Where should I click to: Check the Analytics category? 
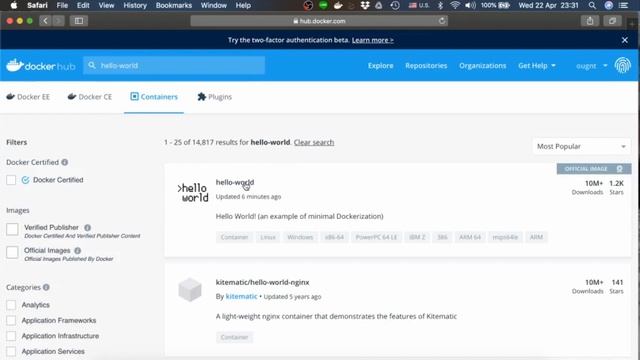(11, 305)
